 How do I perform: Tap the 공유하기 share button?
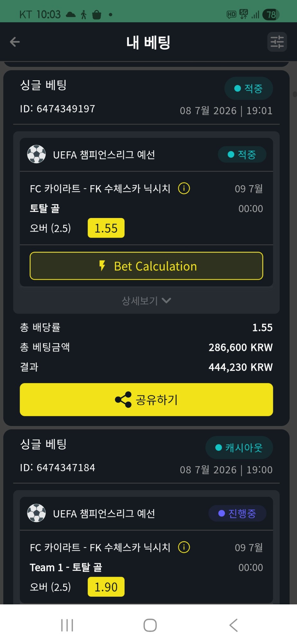pos(146,400)
